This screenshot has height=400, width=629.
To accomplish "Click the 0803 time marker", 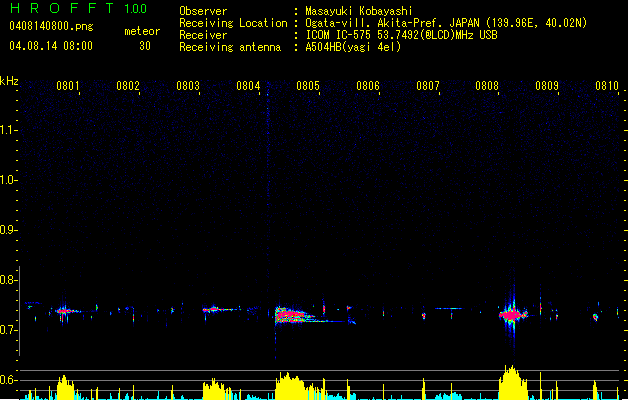I will [x=188, y=85].
